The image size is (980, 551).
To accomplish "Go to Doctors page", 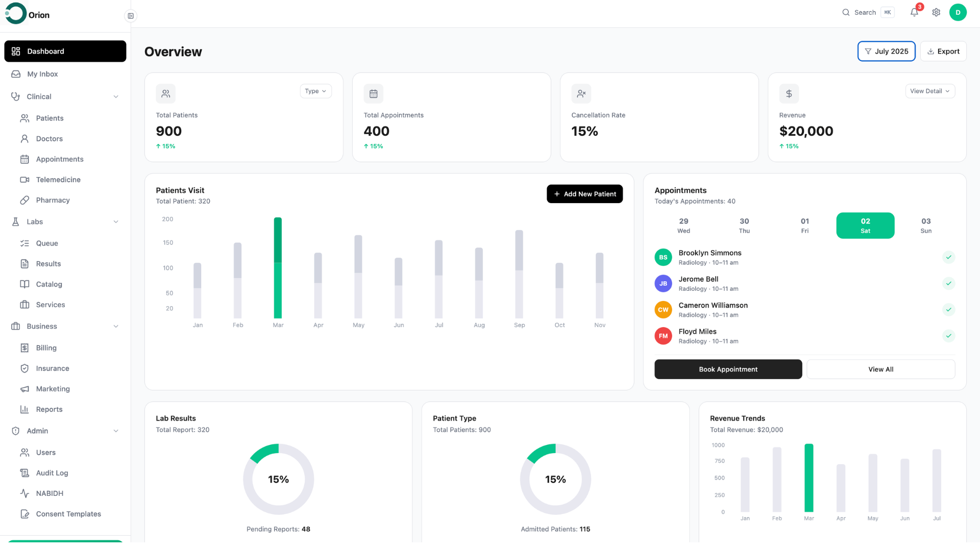I will [65, 139].
